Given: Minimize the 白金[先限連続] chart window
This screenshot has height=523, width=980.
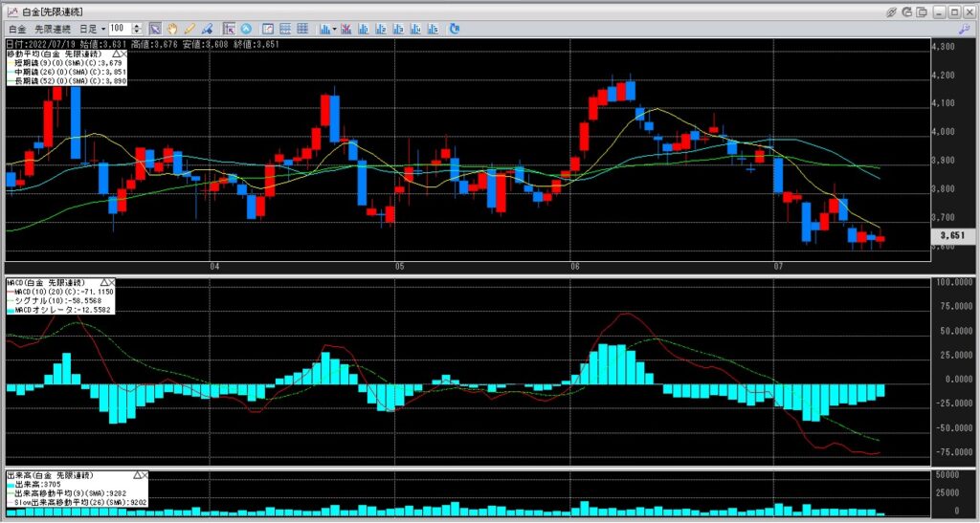Looking at the screenshot, I should pos(940,11).
